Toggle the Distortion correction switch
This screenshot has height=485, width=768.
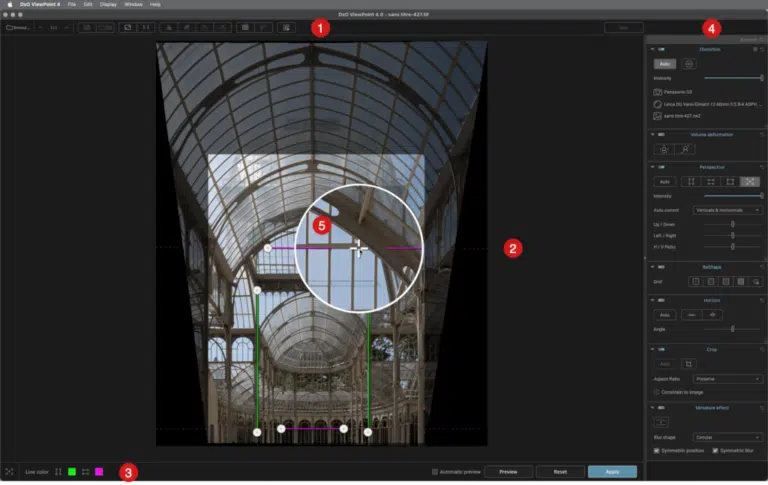(661, 49)
